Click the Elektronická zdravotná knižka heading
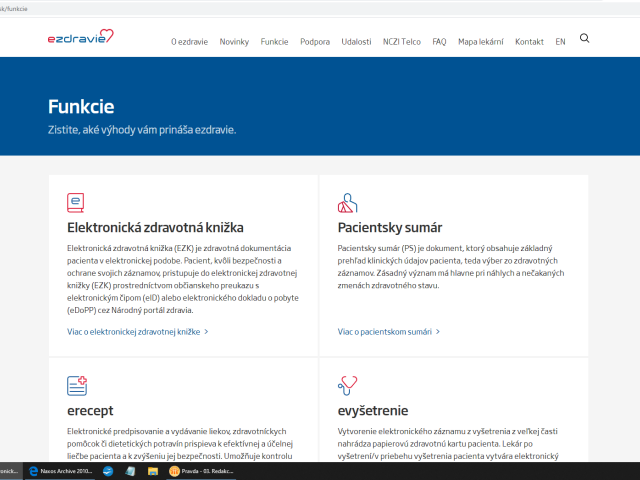The width and height of the screenshot is (640, 480). (x=155, y=227)
